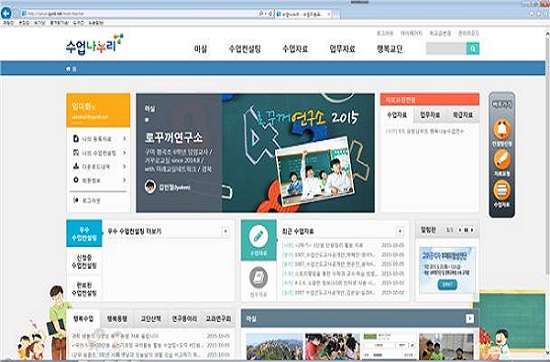The width and height of the screenshot is (550, 362).
Task: Click the 로그아웃 link in user panel
Action: (91, 201)
